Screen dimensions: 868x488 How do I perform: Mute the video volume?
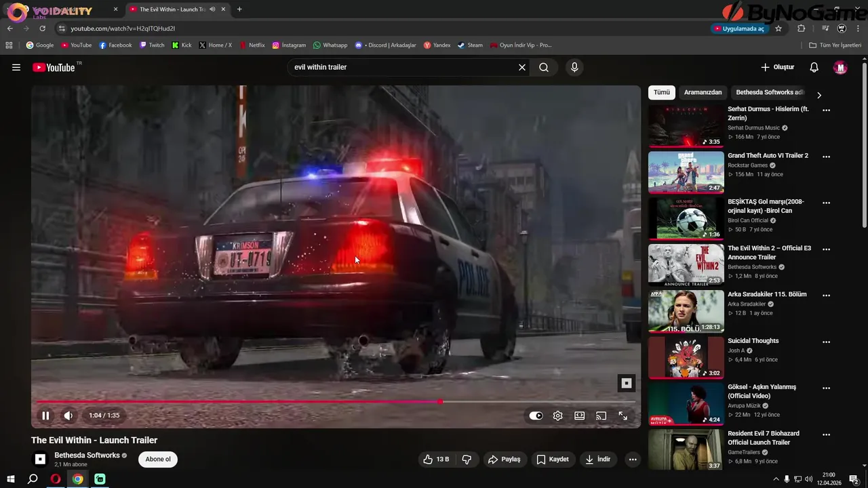coord(68,415)
